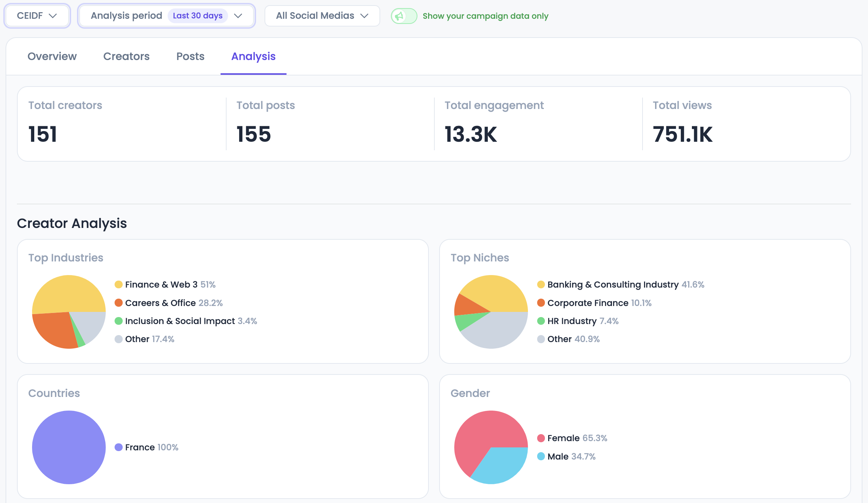
Task: Click Show your campaign data only label
Action: point(485,16)
